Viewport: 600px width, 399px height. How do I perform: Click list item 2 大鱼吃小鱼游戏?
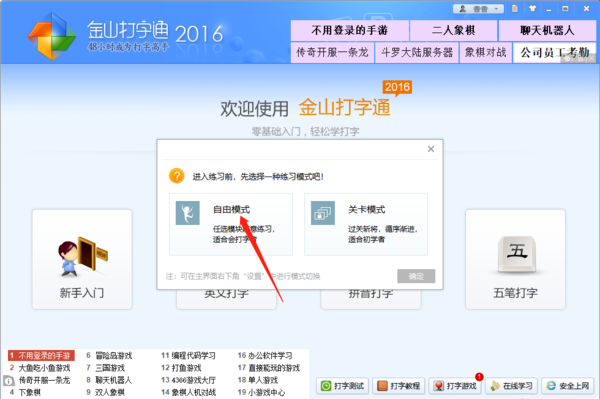(40, 368)
